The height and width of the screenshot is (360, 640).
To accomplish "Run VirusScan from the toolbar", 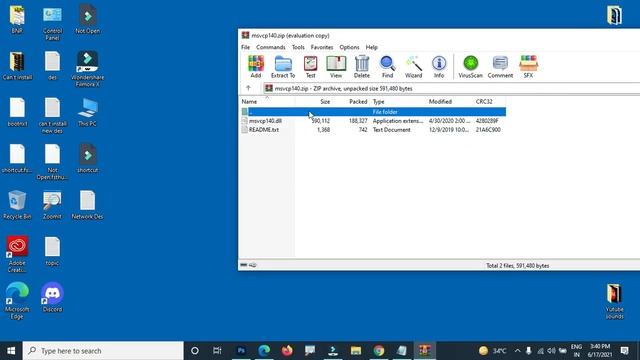I will point(470,67).
